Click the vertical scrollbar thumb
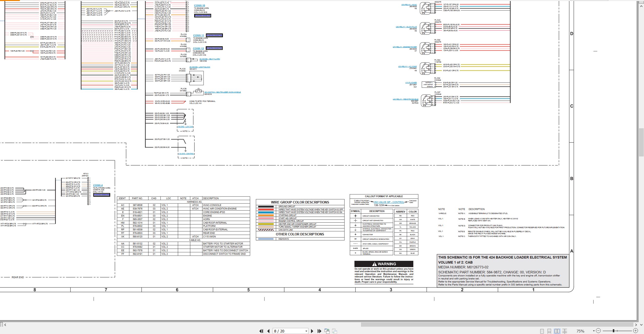 641,142
